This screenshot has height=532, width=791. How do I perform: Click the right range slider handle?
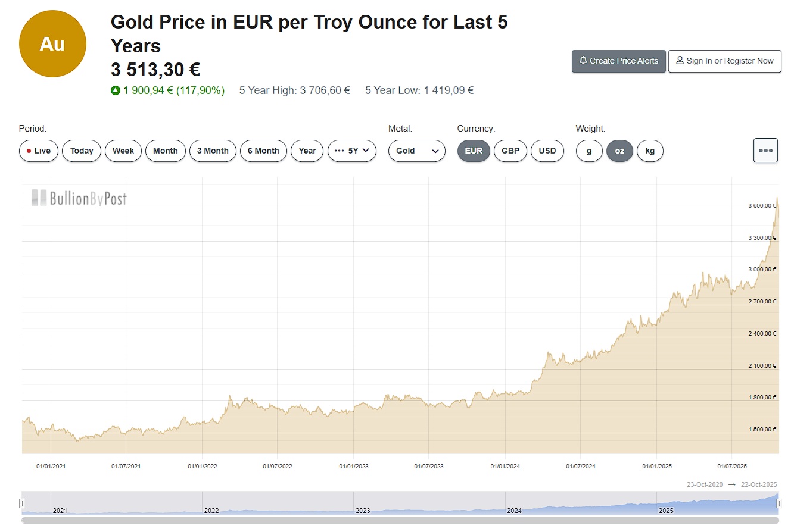[778, 503]
